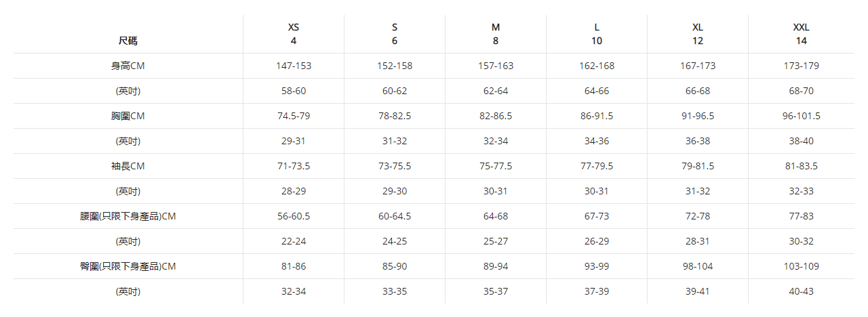
Task: Select the 腰圍(只限下身產品)CM row label
Action: tap(127, 216)
